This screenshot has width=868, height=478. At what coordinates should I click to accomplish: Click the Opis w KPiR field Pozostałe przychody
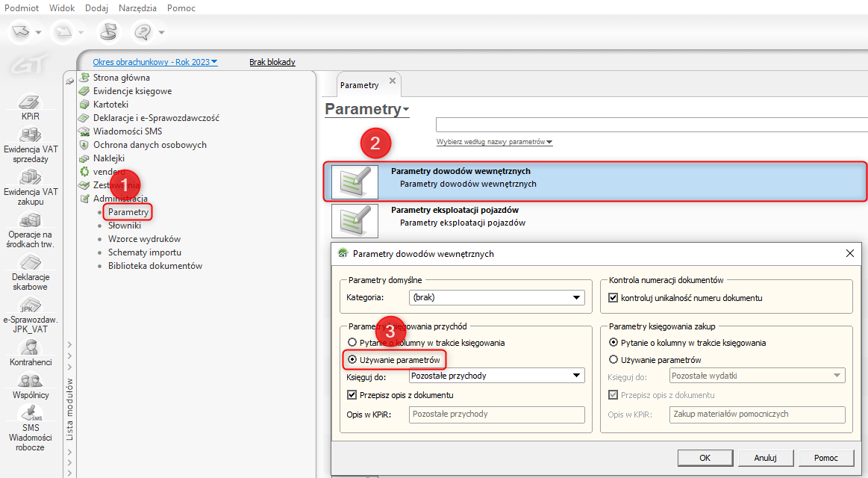(x=496, y=415)
